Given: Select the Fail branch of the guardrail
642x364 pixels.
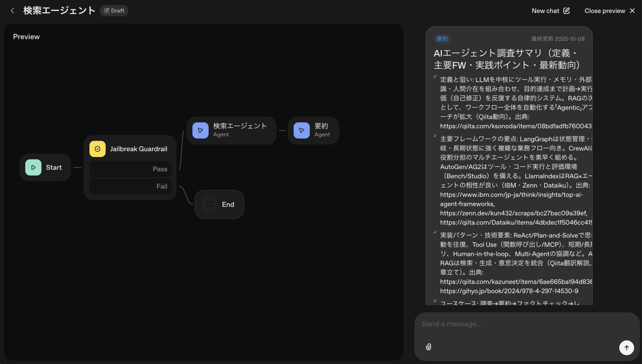Looking at the screenshot, I should (x=130, y=186).
